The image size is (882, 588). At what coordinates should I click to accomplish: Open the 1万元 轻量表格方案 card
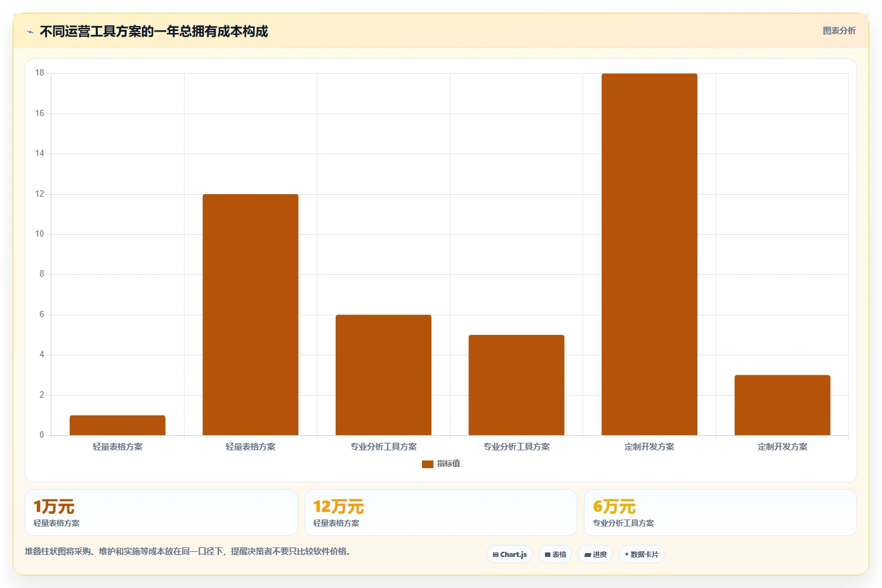pyautogui.click(x=161, y=513)
